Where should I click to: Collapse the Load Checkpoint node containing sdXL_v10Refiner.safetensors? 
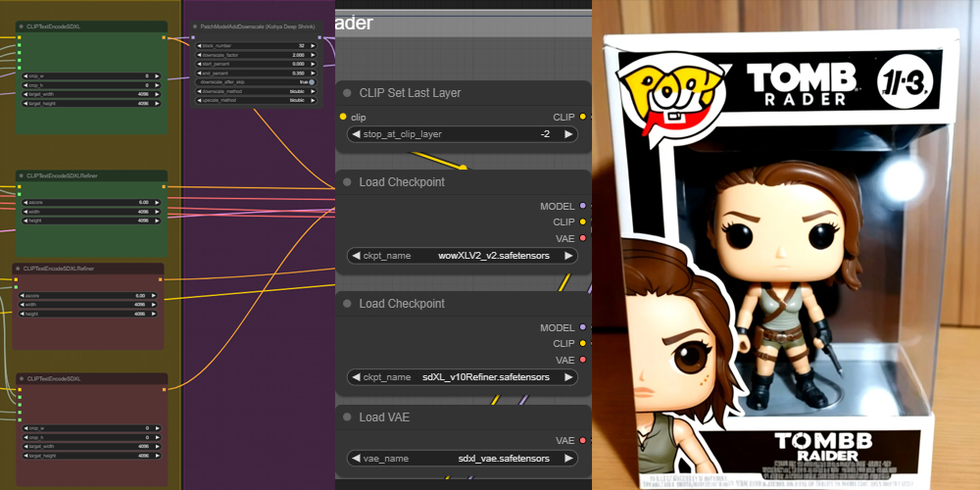(x=347, y=304)
